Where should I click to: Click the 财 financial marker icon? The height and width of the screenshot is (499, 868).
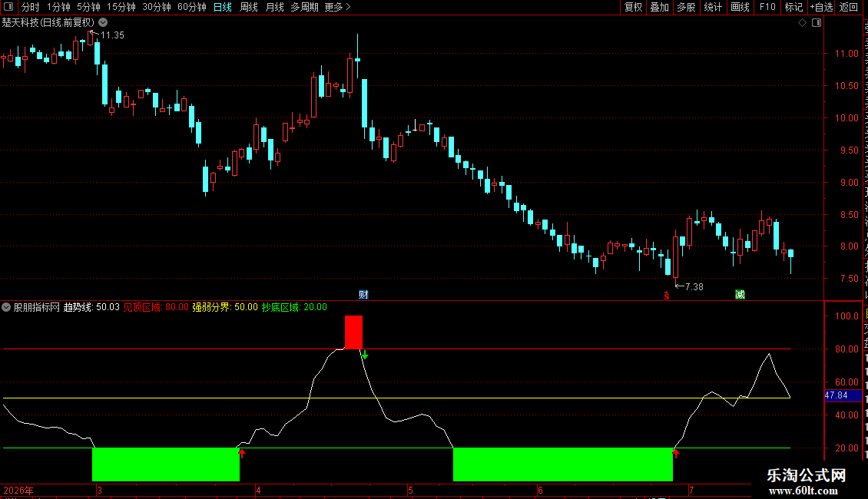click(363, 295)
